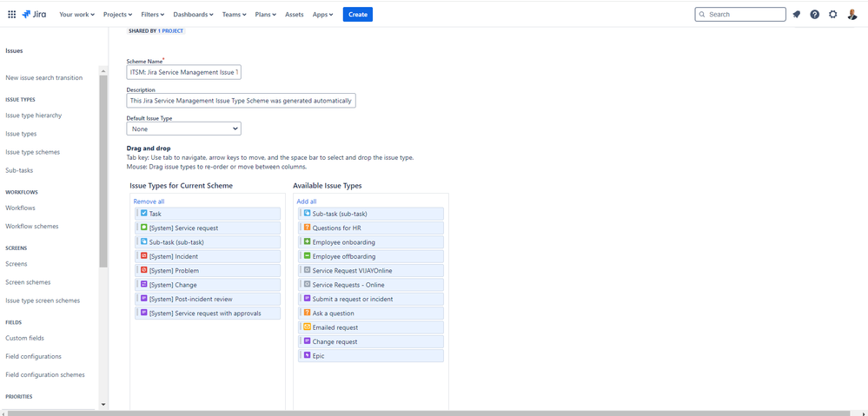Expand the Filters menu
Image resolution: width=868 pixels, height=416 pixels.
point(153,15)
